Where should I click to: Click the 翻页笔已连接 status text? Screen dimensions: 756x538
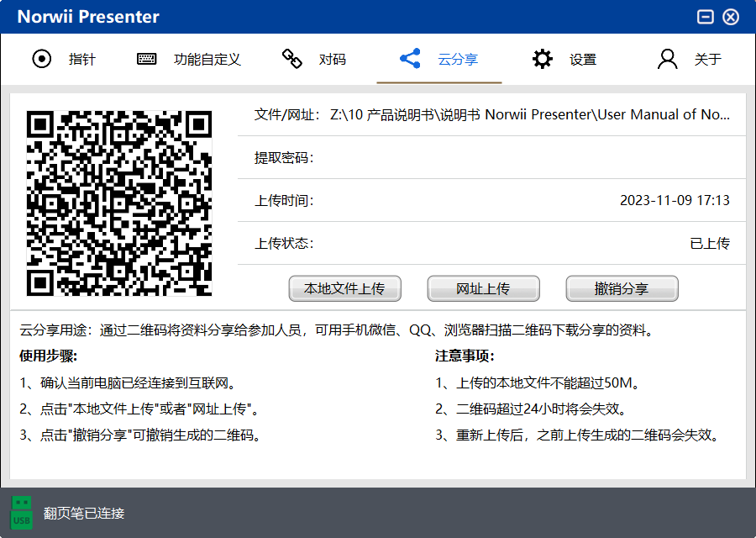[84, 513]
